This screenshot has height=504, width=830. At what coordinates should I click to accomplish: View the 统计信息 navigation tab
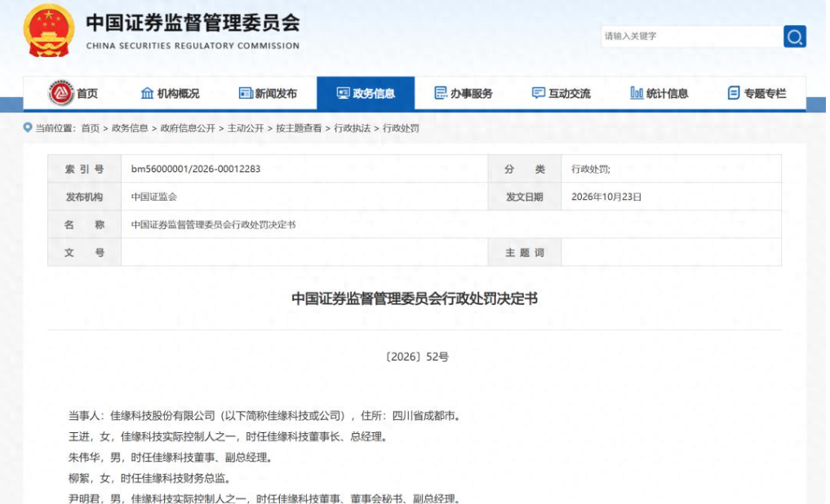pos(659,94)
